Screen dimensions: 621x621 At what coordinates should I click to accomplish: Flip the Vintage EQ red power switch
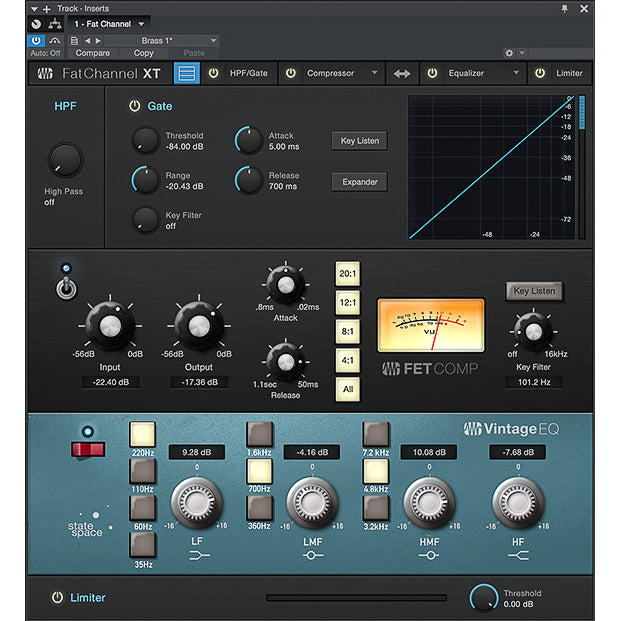88,450
